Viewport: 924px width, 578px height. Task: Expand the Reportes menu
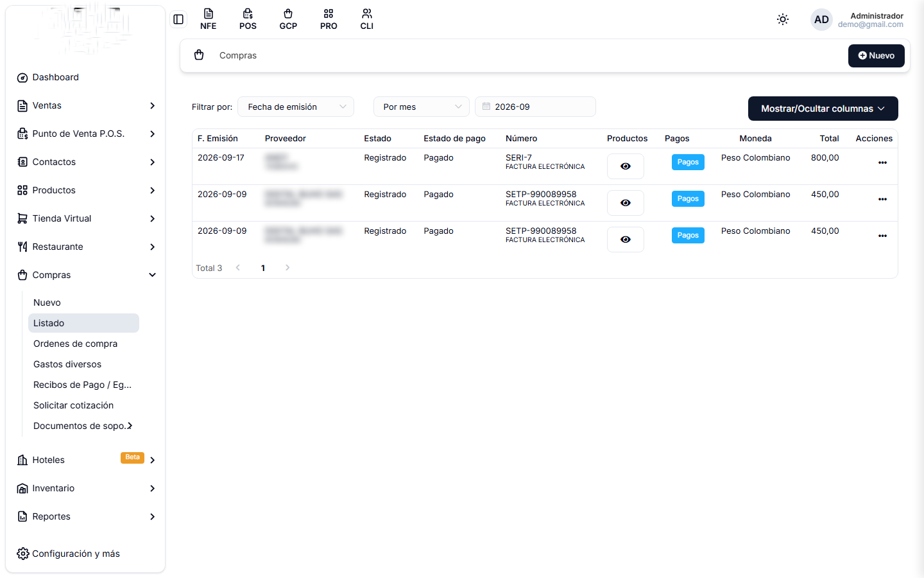[86, 516]
